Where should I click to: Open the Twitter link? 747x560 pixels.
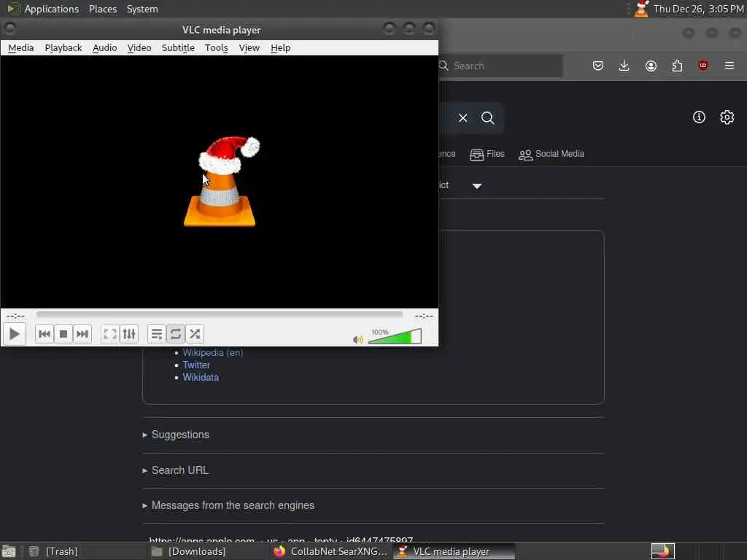196,365
